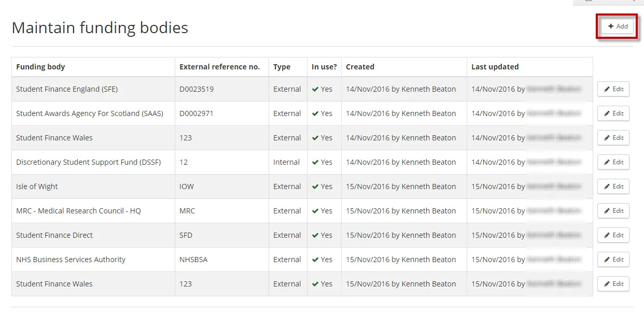Click the 'Last updated' column header
Image resolution: width=644 pixels, height=330 pixels.
[x=495, y=67]
